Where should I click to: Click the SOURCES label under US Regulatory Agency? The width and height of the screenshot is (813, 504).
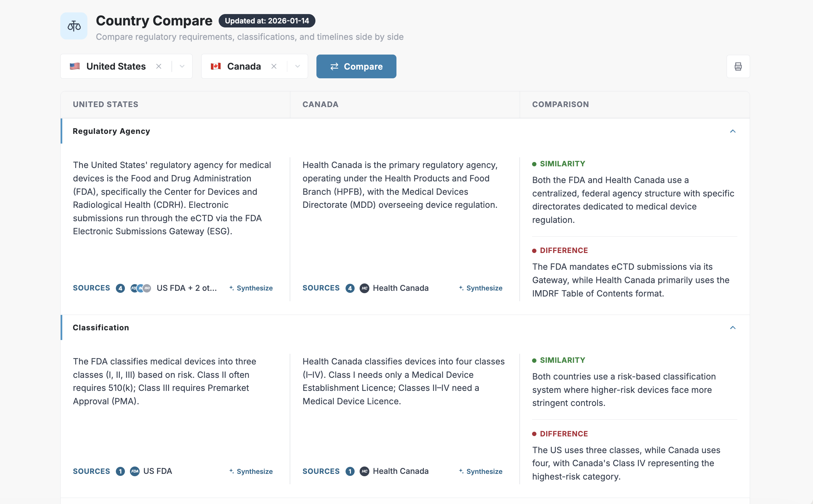91,288
